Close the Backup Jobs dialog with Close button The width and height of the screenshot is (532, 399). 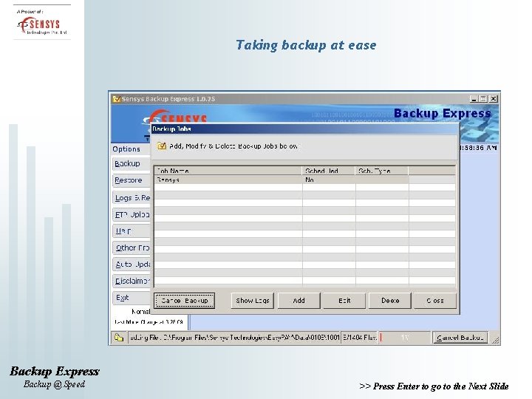(435, 301)
